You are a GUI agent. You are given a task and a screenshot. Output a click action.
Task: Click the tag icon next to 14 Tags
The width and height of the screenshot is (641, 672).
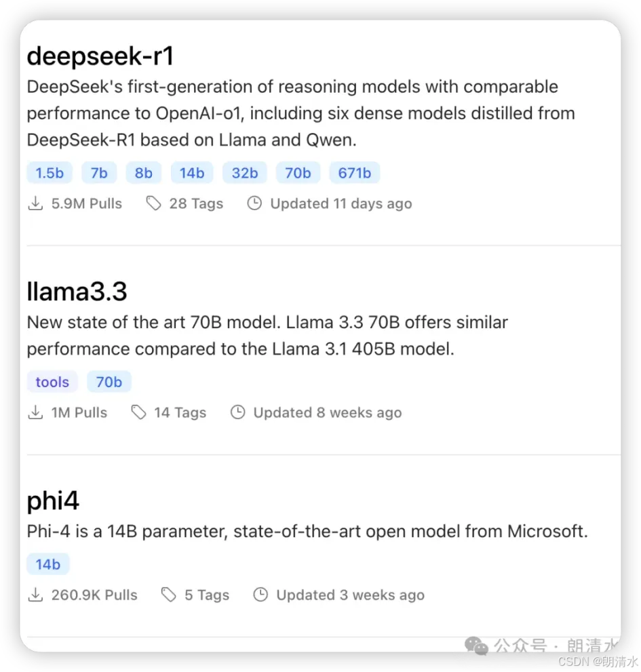(x=138, y=412)
